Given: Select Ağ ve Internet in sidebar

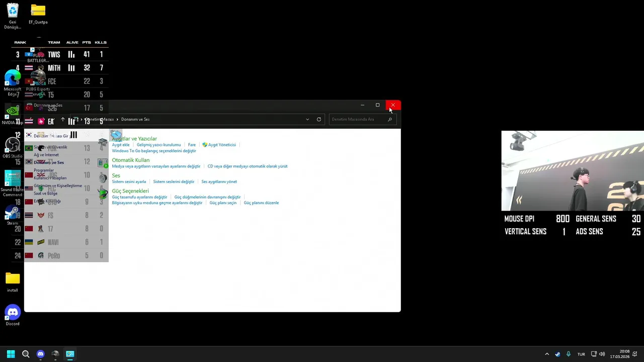Looking at the screenshot, I should coord(46,155).
